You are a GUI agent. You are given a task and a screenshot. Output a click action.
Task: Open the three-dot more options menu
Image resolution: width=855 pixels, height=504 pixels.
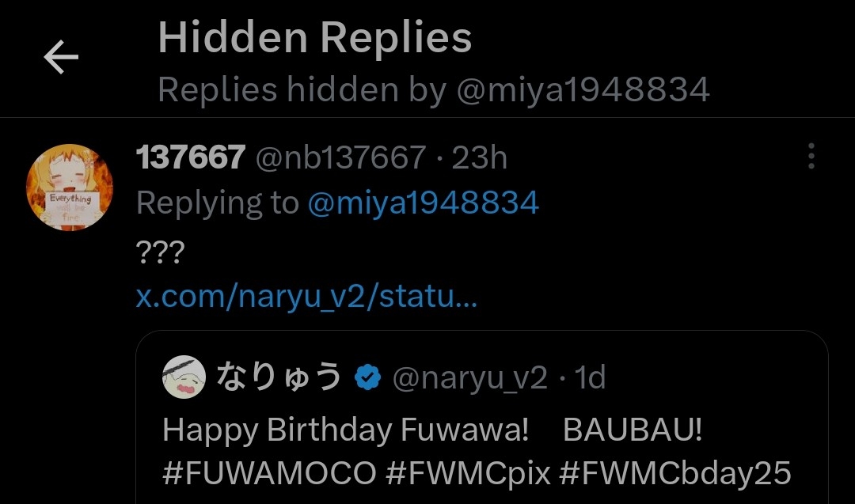(x=811, y=157)
